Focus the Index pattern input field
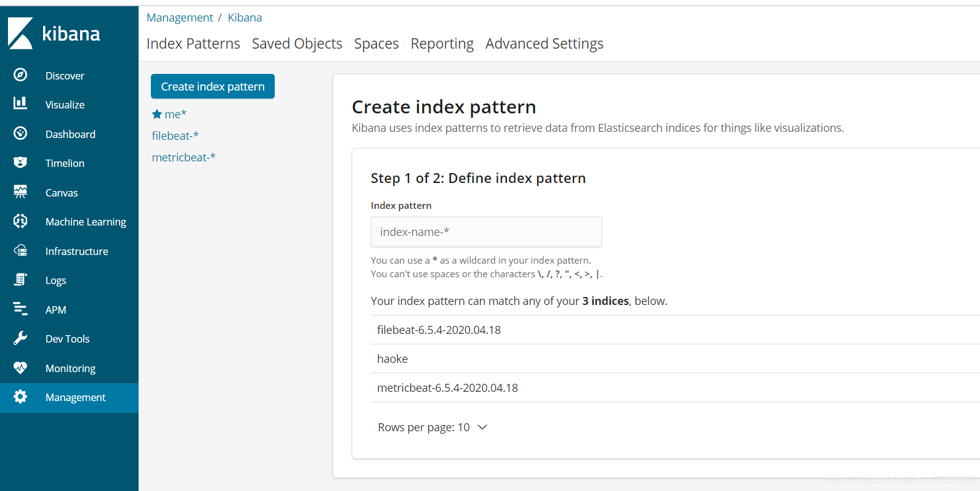The width and height of the screenshot is (980, 491). 487,232
